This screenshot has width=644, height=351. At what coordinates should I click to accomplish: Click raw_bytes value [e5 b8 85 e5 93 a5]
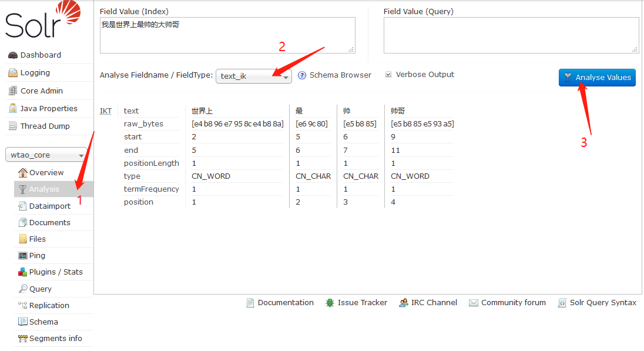tap(422, 123)
